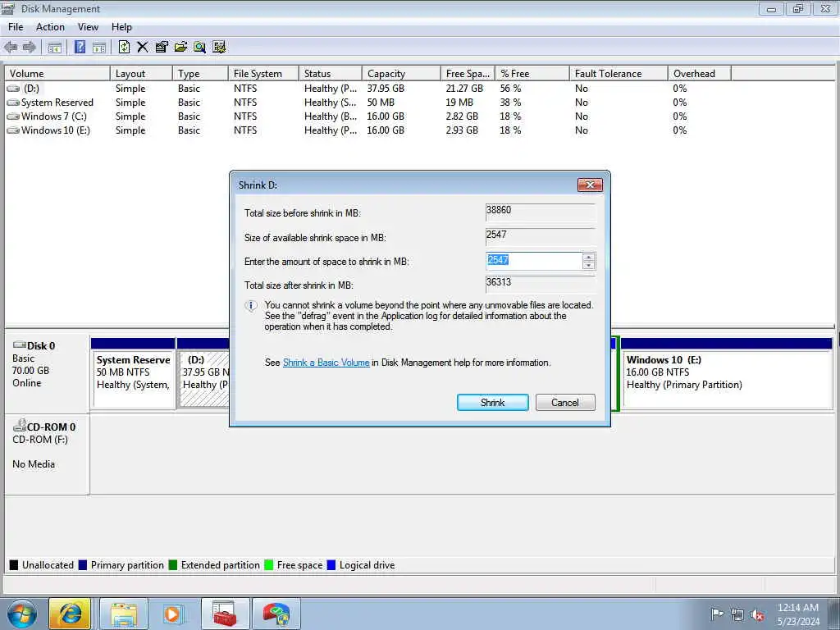840x630 pixels.
Task: Click the blue Logical drive legend swatch
Action: [331, 565]
